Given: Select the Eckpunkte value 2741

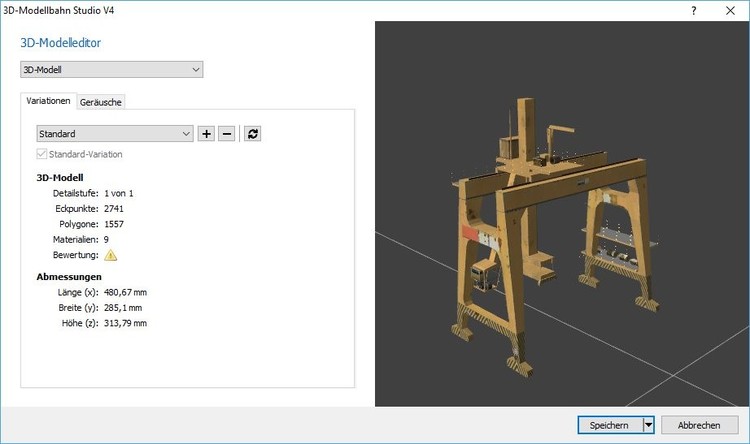Looking at the screenshot, I should 114,209.
